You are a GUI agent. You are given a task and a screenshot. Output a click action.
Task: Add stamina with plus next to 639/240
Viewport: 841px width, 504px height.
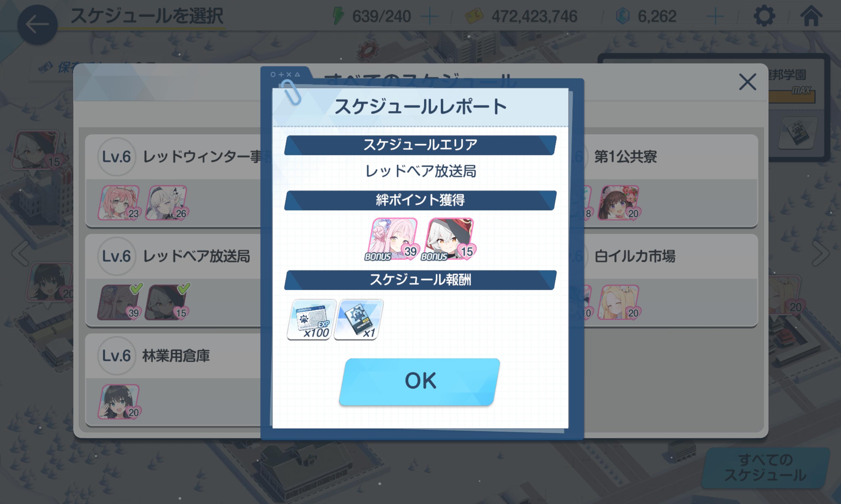point(429,16)
